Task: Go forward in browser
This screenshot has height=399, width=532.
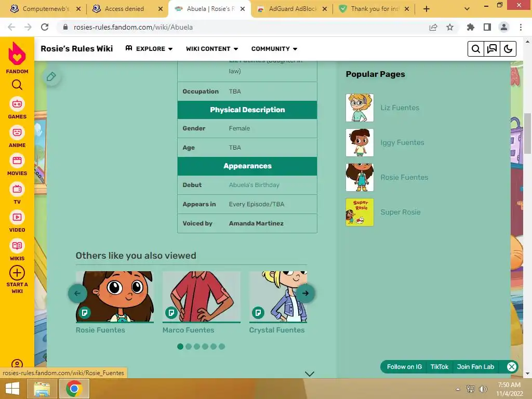Action: tap(28, 27)
